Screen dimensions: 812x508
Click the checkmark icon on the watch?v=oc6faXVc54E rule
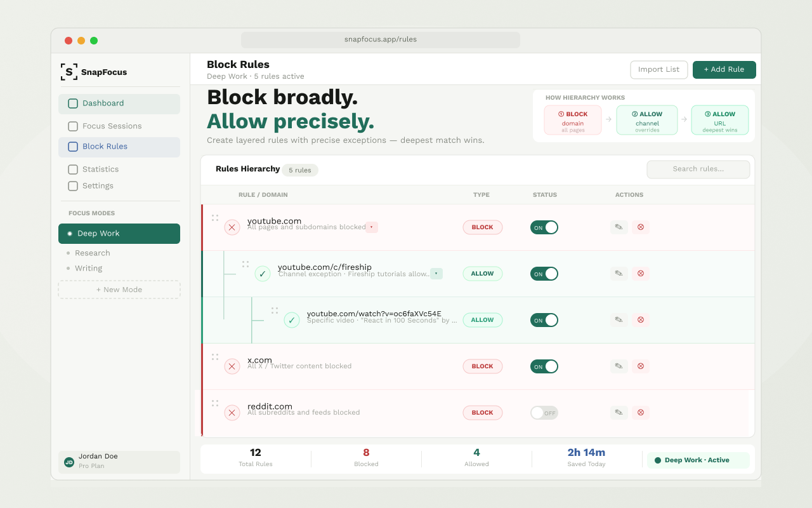coord(292,320)
